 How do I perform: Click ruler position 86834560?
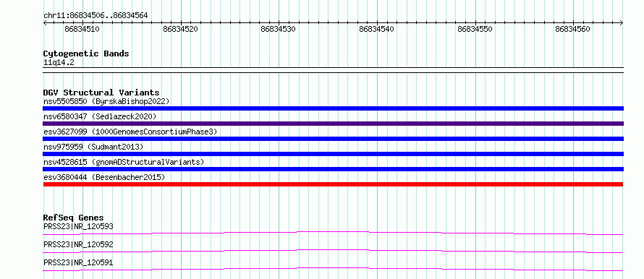(x=573, y=29)
